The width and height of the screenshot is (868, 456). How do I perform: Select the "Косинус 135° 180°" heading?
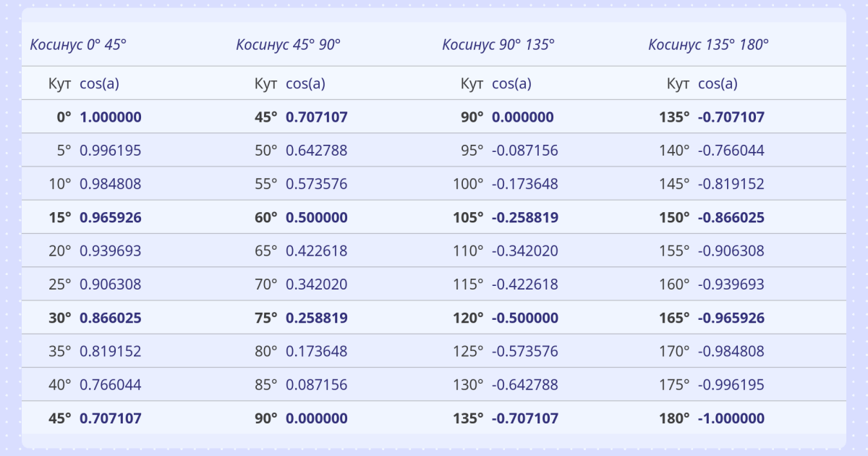coord(708,45)
